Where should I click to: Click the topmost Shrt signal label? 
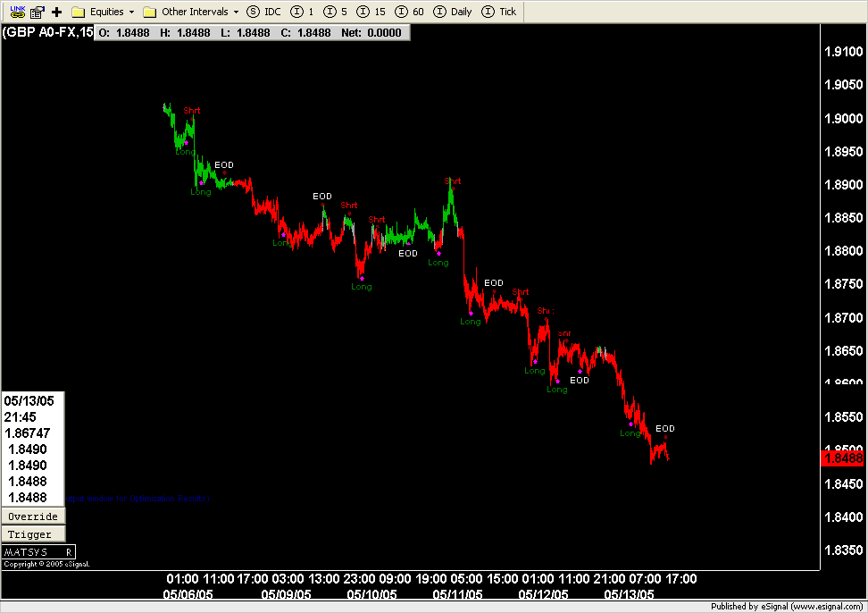[192, 110]
